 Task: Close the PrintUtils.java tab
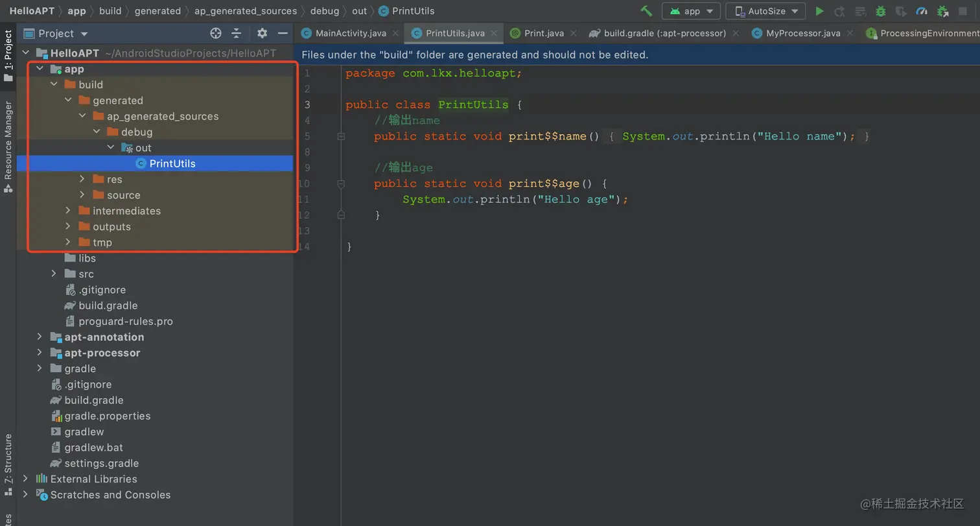click(495, 33)
